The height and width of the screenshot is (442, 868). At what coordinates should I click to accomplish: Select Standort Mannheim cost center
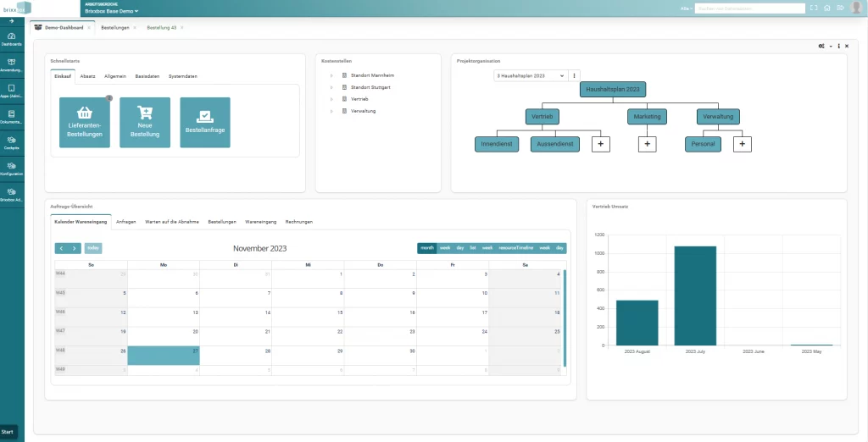[373, 75]
